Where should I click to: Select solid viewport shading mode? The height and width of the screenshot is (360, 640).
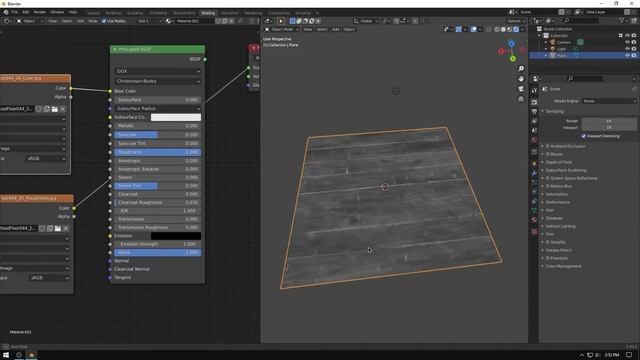(503, 29)
